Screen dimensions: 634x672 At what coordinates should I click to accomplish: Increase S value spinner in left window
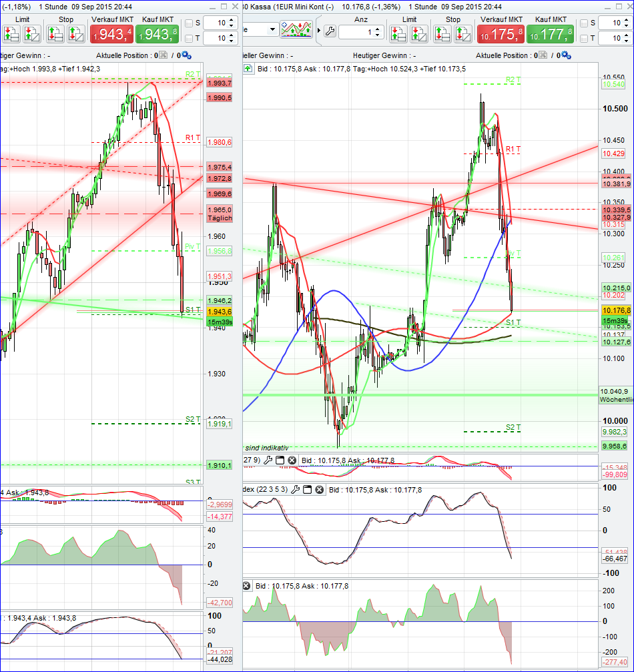pos(232,20)
